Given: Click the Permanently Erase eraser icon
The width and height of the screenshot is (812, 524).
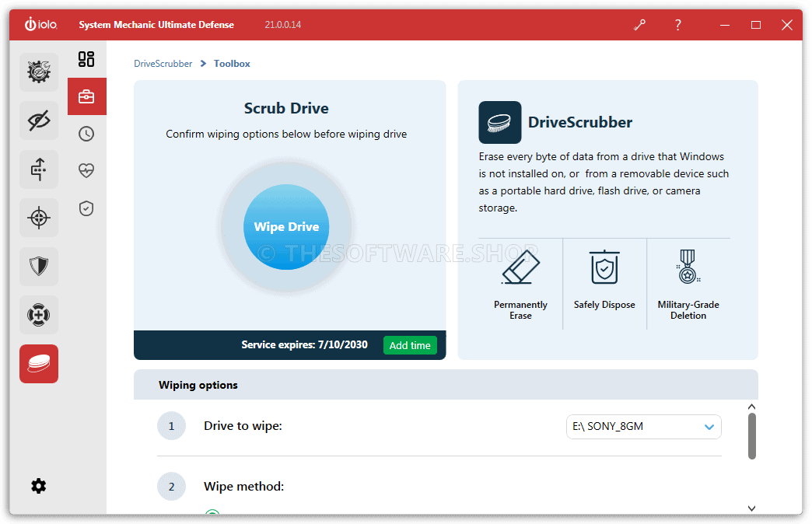Looking at the screenshot, I should pyautogui.click(x=520, y=267).
